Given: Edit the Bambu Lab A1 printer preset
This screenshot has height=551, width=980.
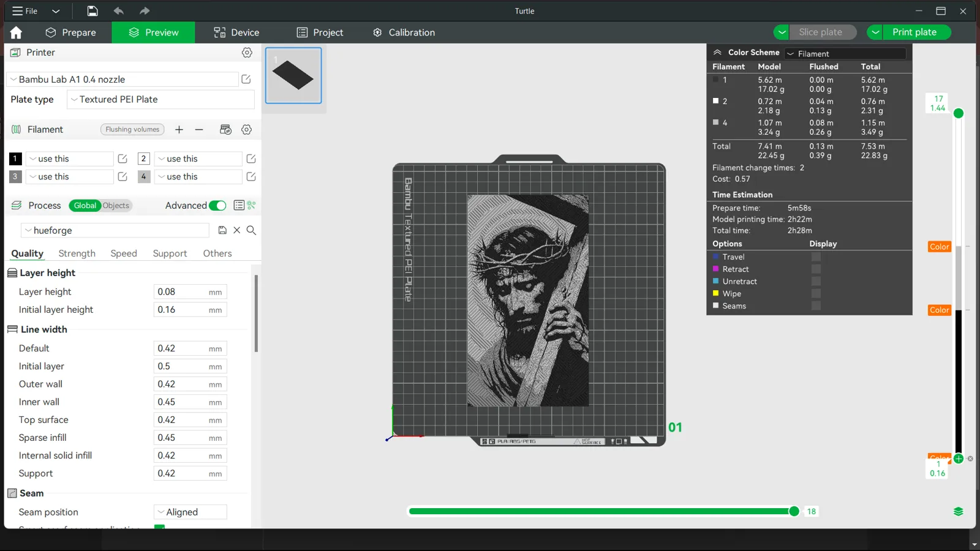Looking at the screenshot, I should [x=246, y=79].
